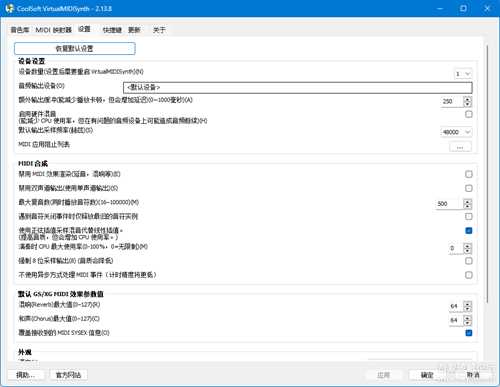Click the CoolSoft VirtualMIDISynth title bar icon

(10, 8)
